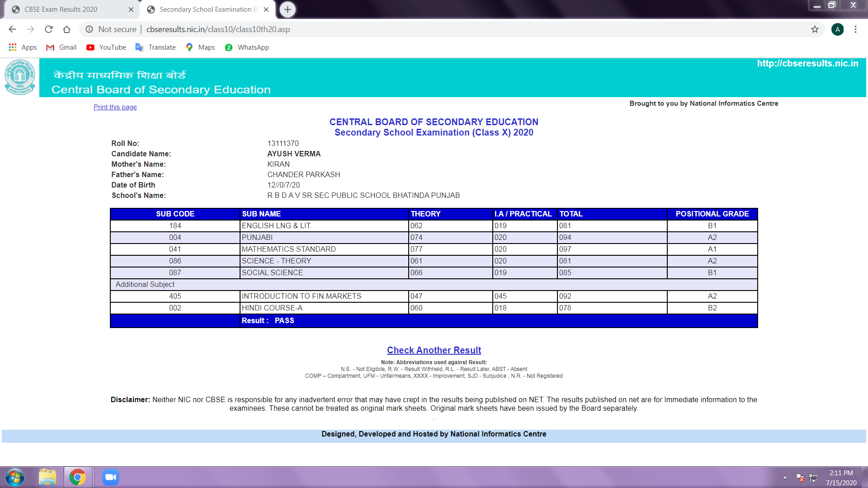This screenshot has width=868, height=488.
Task: Reload the current page
Action: coord(48,29)
